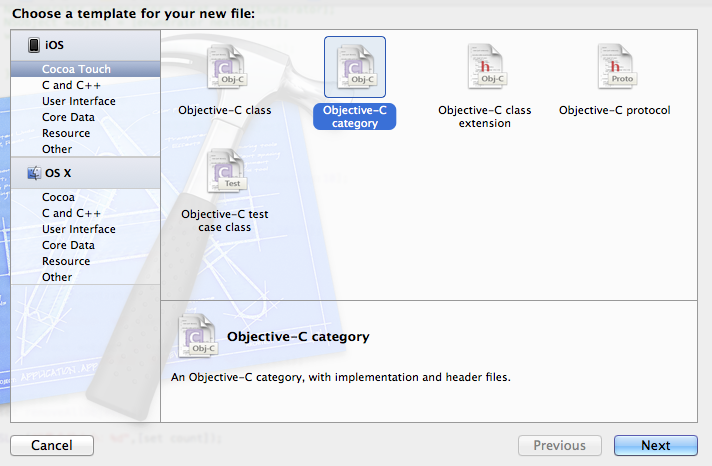Viewport: 712px width, 466px height.
Task: Select Resource under iOS
Action: click(85, 133)
